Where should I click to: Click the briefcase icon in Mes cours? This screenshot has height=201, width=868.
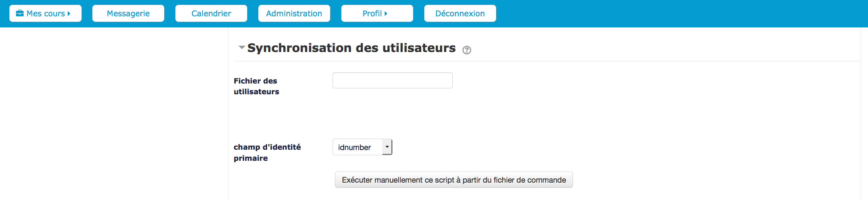tap(20, 14)
